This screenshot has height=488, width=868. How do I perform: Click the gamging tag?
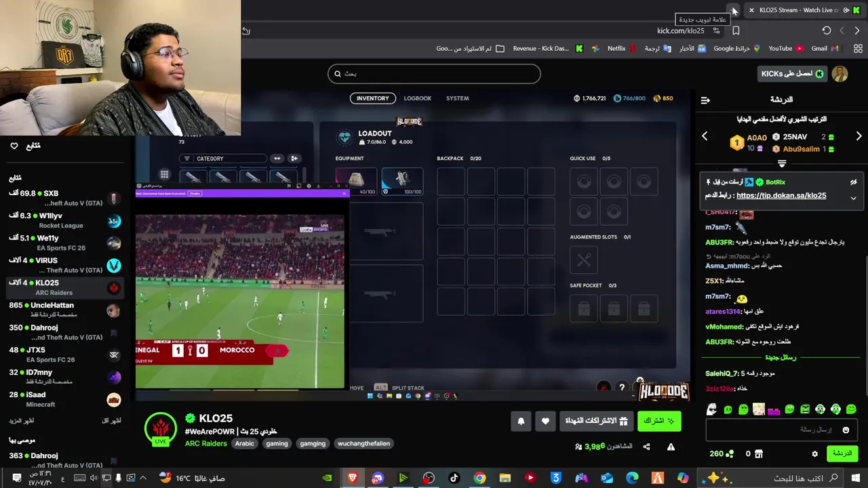pos(313,443)
